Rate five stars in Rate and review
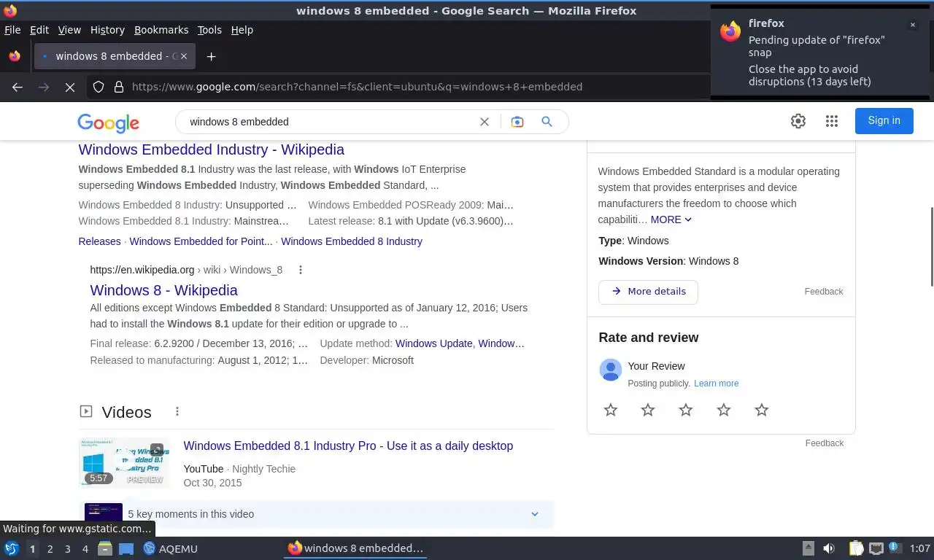 tap(762, 410)
